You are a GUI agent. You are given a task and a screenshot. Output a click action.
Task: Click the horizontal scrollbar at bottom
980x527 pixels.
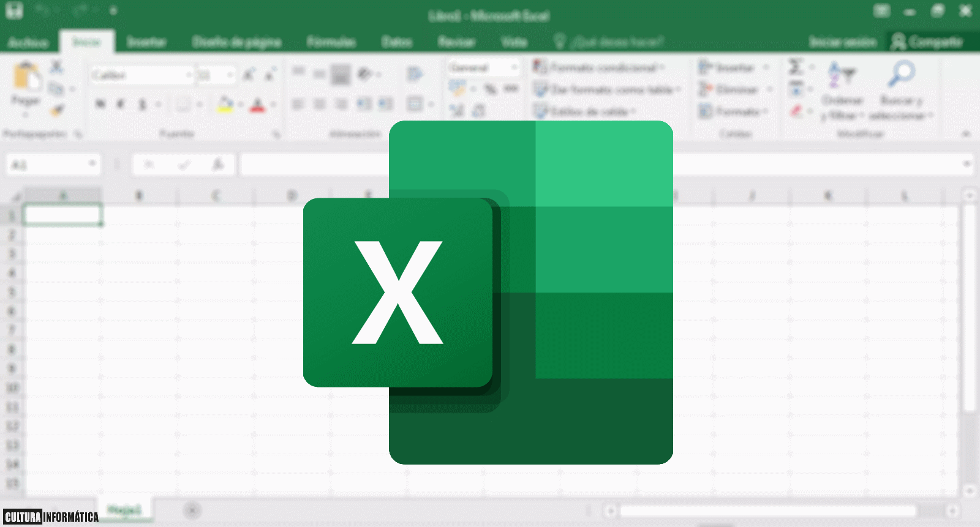coord(768,510)
